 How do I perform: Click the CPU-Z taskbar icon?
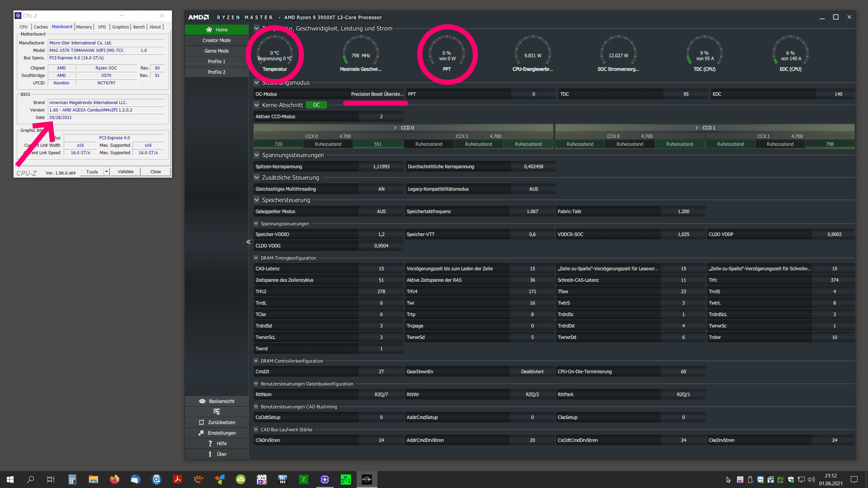(x=325, y=479)
